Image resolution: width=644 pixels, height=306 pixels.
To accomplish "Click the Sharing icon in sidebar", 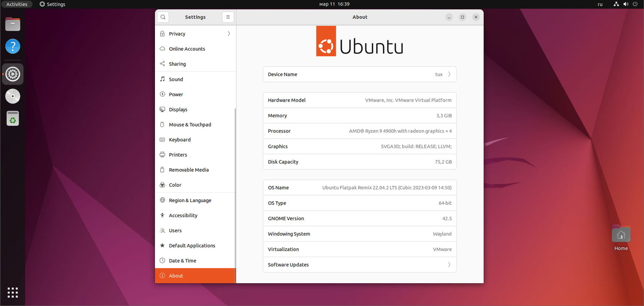I will [x=162, y=64].
